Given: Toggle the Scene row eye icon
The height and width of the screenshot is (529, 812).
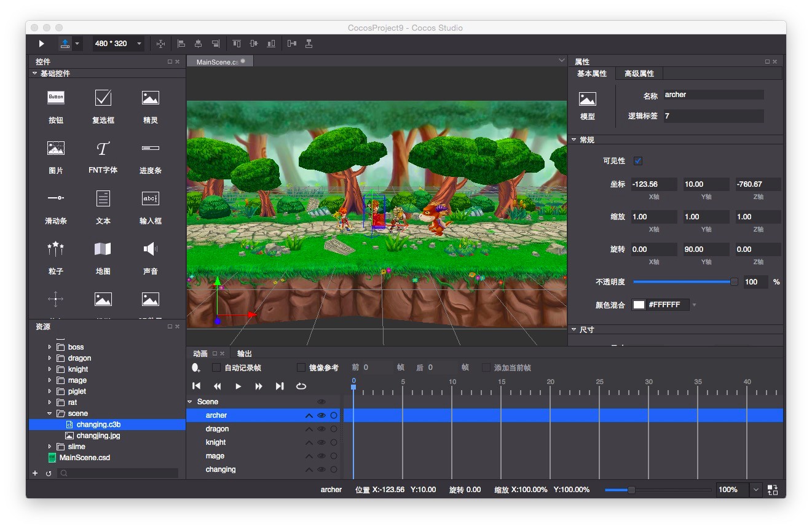Looking at the screenshot, I should [x=321, y=402].
